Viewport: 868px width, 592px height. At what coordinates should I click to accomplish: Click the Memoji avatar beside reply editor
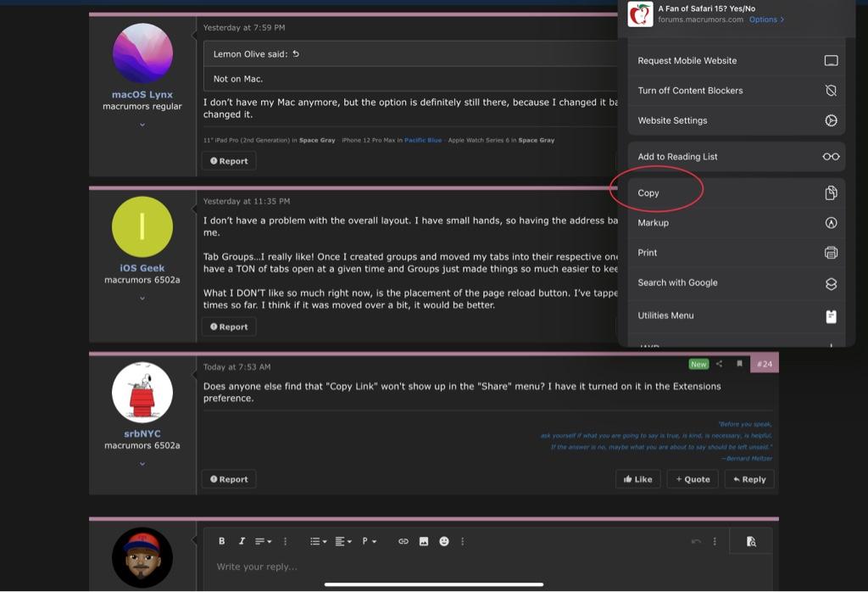[142, 558]
